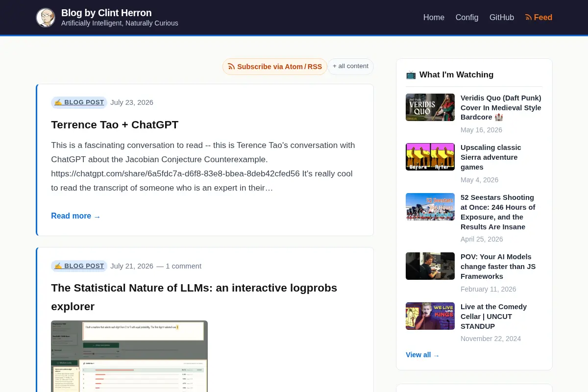Image resolution: width=588 pixels, height=392 pixels.
Task: Click the '+ all content' filter pill
Action: tap(350, 66)
